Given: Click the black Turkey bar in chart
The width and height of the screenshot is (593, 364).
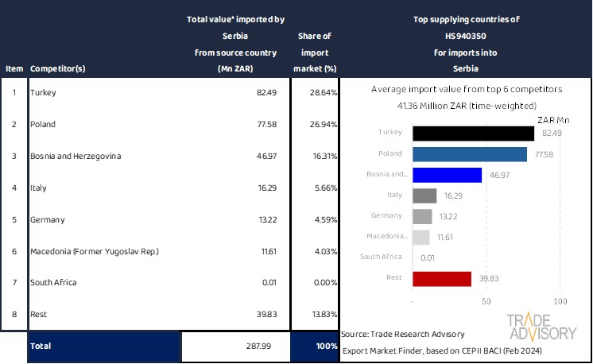Looking at the screenshot, I should [x=473, y=133].
